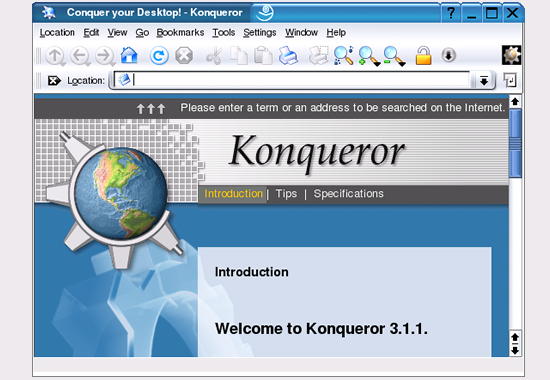Click the vertical scrollbar thumb
The height and width of the screenshot is (380, 550).
click(515, 143)
